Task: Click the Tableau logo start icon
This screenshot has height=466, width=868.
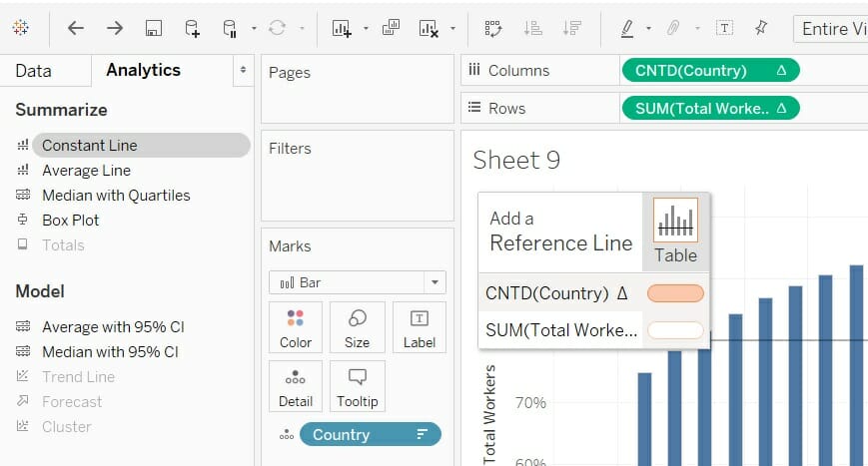Action: click(21, 28)
